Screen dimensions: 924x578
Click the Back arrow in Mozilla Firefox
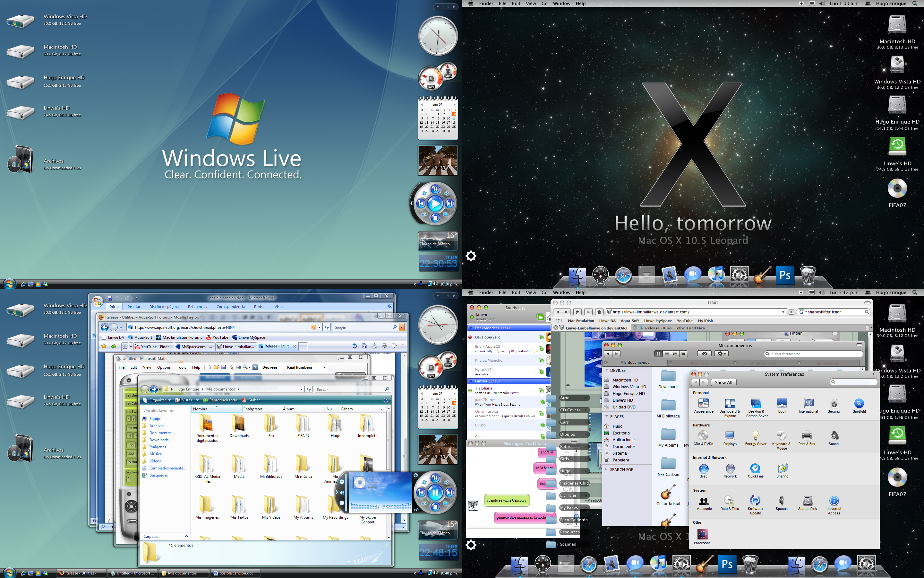[x=104, y=327]
